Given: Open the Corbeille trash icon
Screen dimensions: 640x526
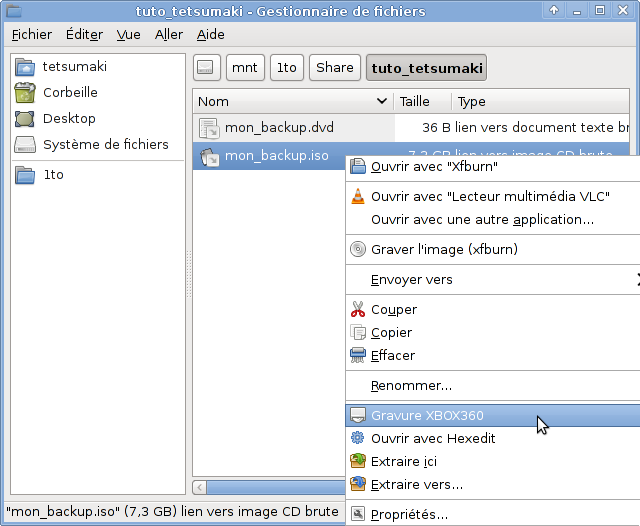Looking at the screenshot, I should point(25,93).
